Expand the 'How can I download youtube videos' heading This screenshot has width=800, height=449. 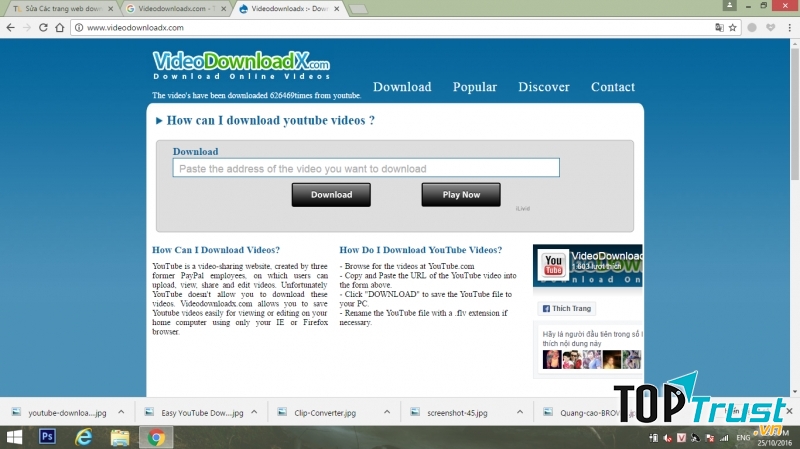[x=265, y=120]
